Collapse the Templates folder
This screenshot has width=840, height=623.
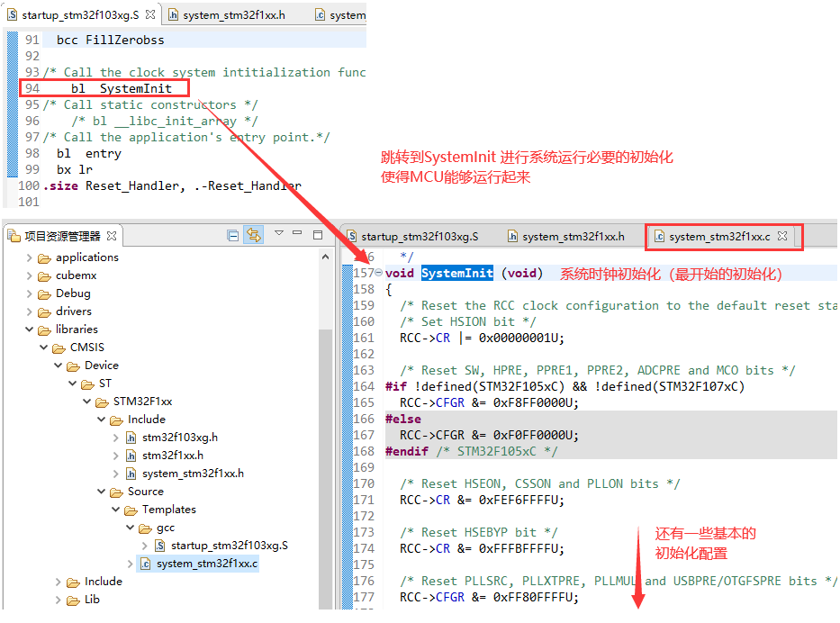116,510
